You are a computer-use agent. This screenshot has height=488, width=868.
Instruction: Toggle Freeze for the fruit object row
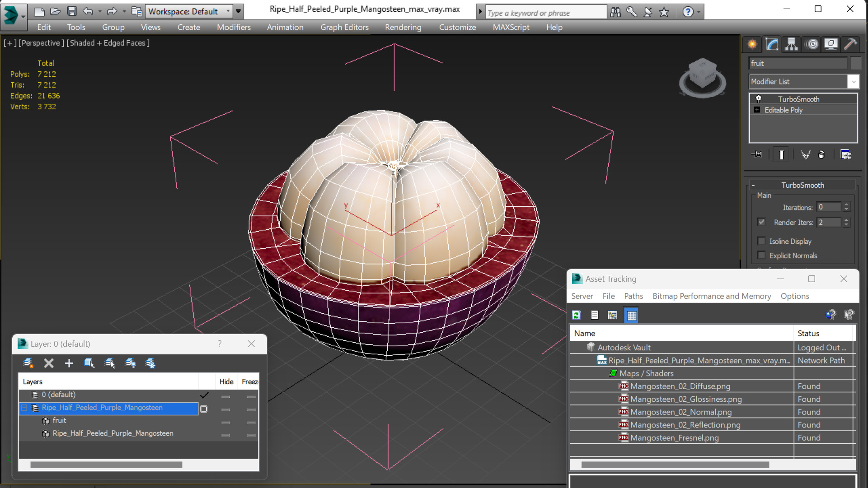click(251, 423)
